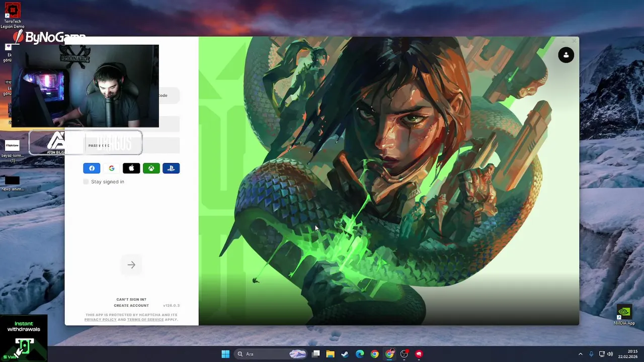Sign in with Google
This screenshot has width=644, height=362.
112,168
